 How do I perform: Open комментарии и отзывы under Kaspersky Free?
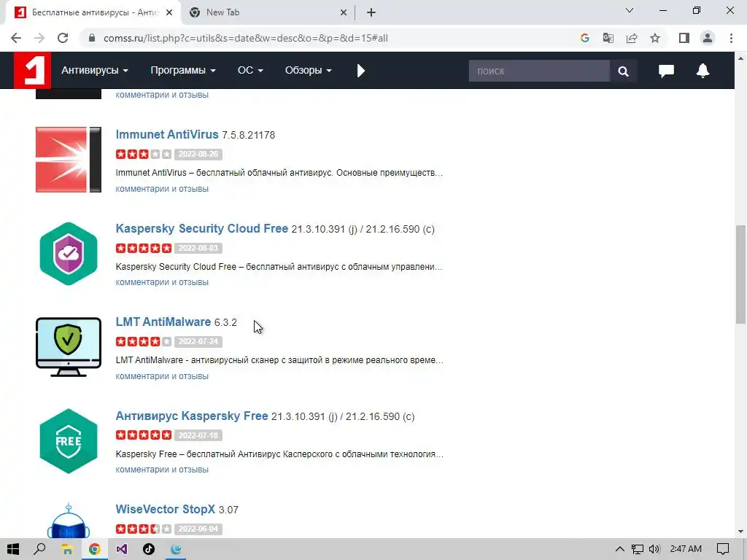pos(162,470)
